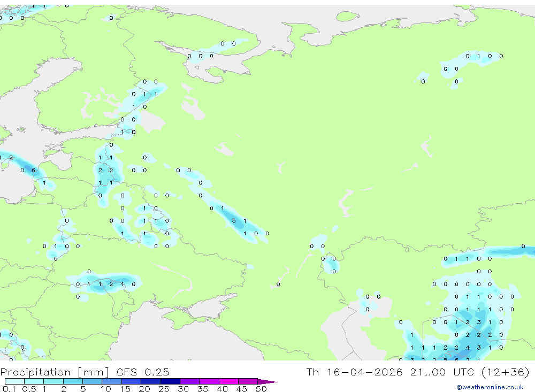The image size is (535, 392).
Task: Click the 'Th 16-04-2026 21..00 UTC (12+36)' timestamp
Action: (418, 372)
